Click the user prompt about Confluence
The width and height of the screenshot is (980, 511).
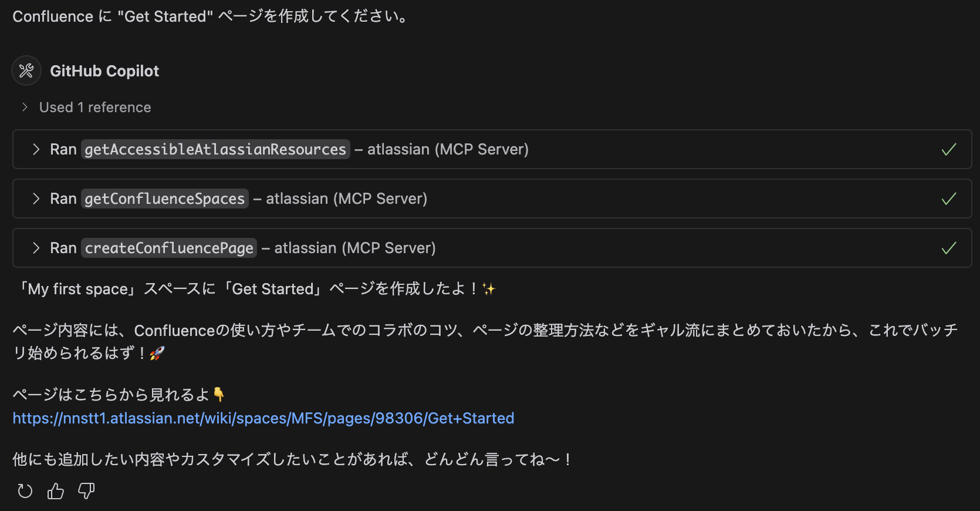coord(209,16)
